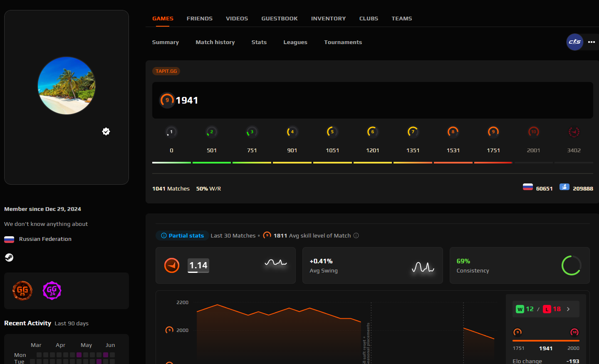The height and width of the screenshot is (364, 599).
Task: Click the challenger icon above 3402
Action: pyautogui.click(x=574, y=132)
